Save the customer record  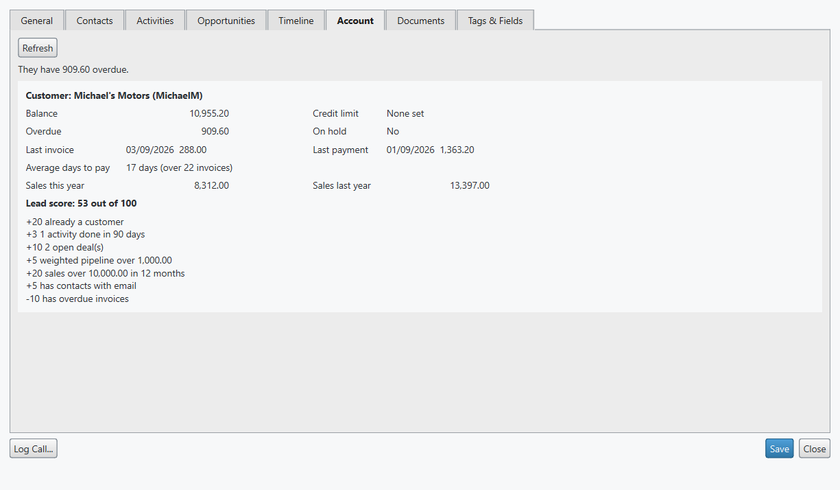pyautogui.click(x=779, y=449)
